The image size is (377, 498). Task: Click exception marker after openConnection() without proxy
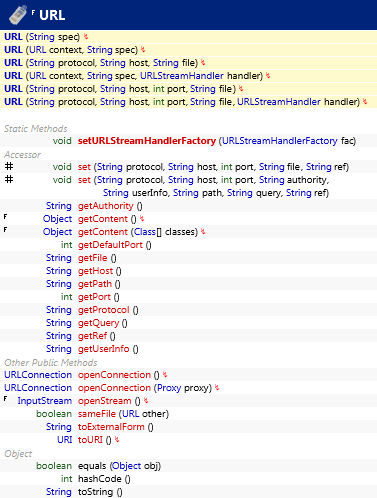(x=165, y=375)
